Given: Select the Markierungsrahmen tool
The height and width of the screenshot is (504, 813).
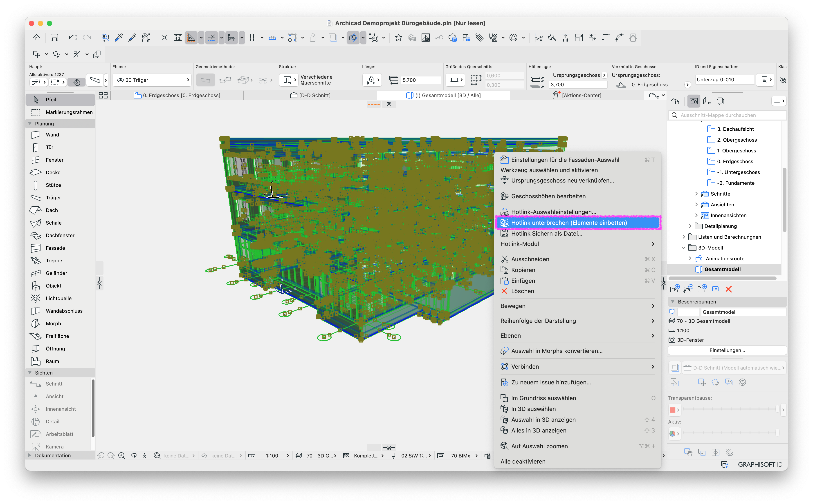Looking at the screenshot, I should pyautogui.click(x=60, y=112).
